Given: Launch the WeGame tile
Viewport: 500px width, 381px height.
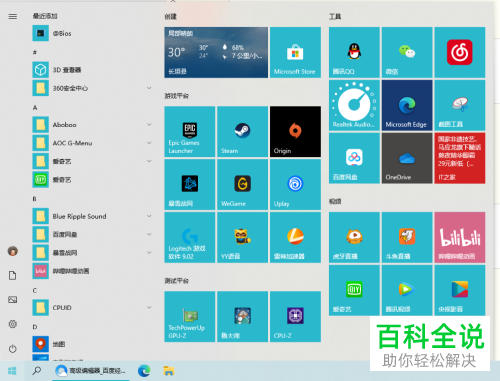Looking at the screenshot, I should pos(242,184).
